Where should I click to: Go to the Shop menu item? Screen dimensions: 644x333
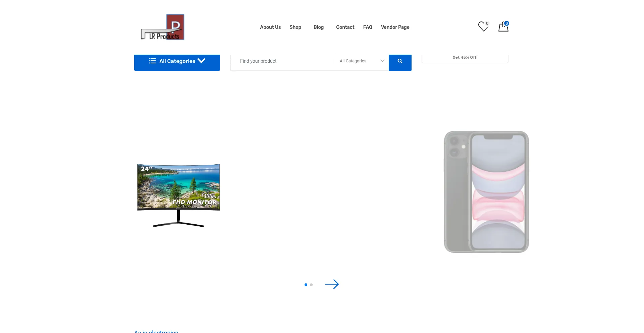[x=295, y=27]
